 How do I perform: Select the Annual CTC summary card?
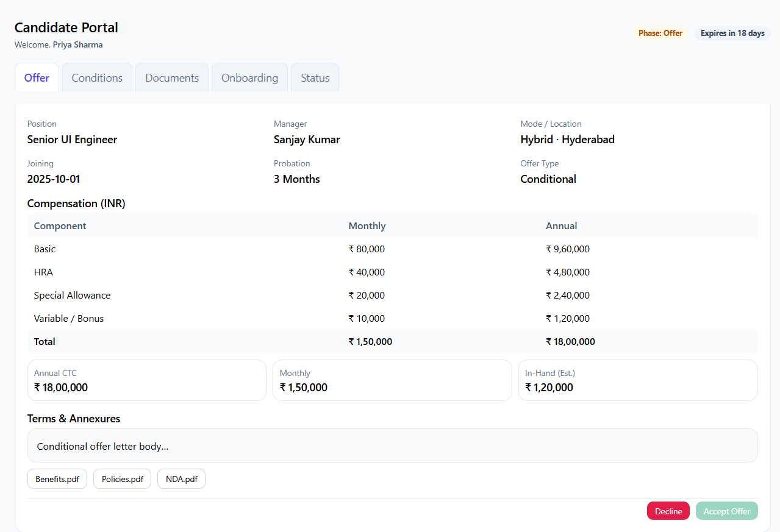[x=146, y=380]
